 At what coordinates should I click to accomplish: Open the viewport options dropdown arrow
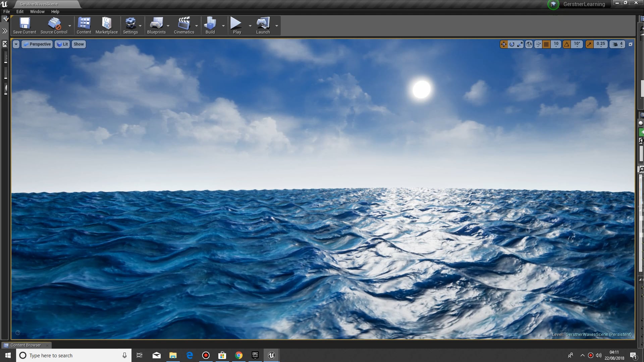coord(16,44)
